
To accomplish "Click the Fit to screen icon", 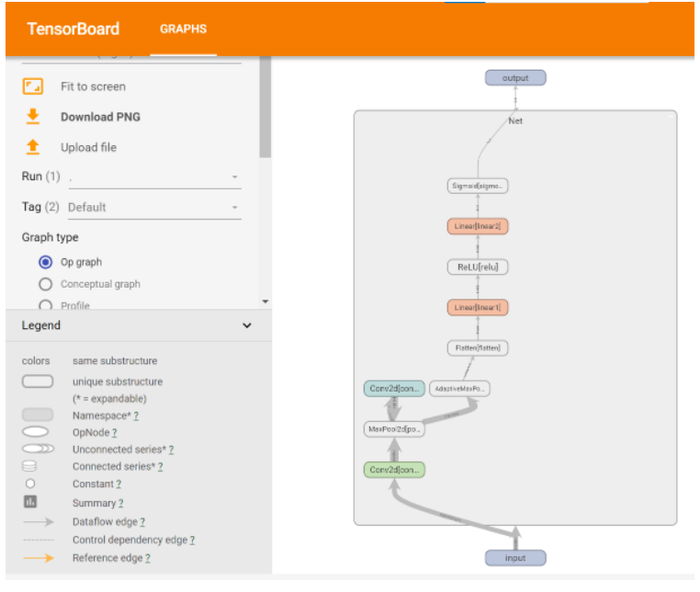I will (x=32, y=86).
